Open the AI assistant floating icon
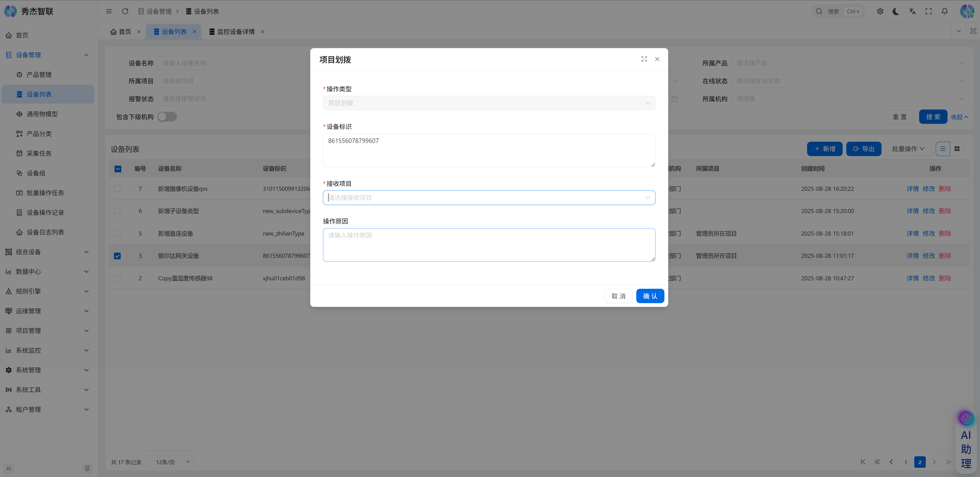Viewport: 980px width, 477px height. tap(965, 418)
